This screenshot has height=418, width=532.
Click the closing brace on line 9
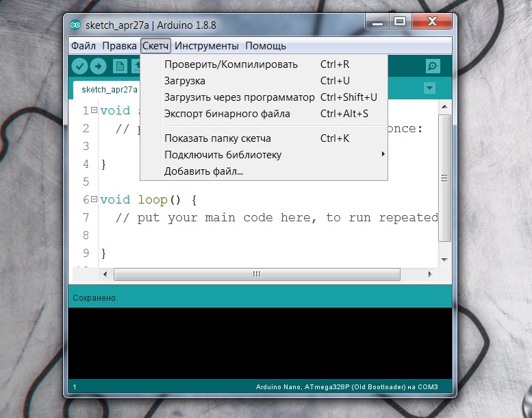[x=103, y=254]
